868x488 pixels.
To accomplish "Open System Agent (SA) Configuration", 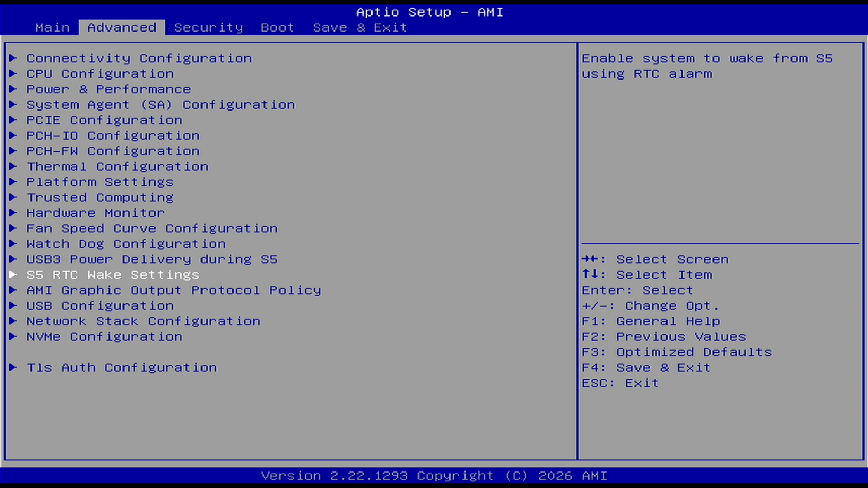I will (x=161, y=105).
